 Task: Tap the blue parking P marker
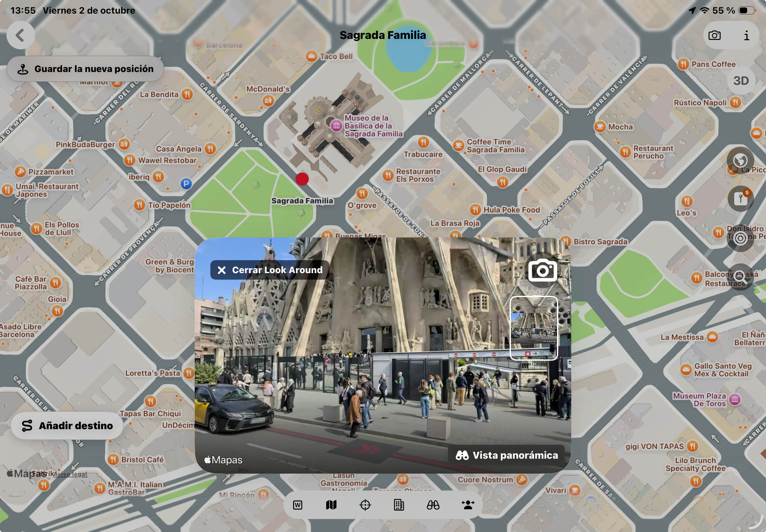(x=186, y=183)
